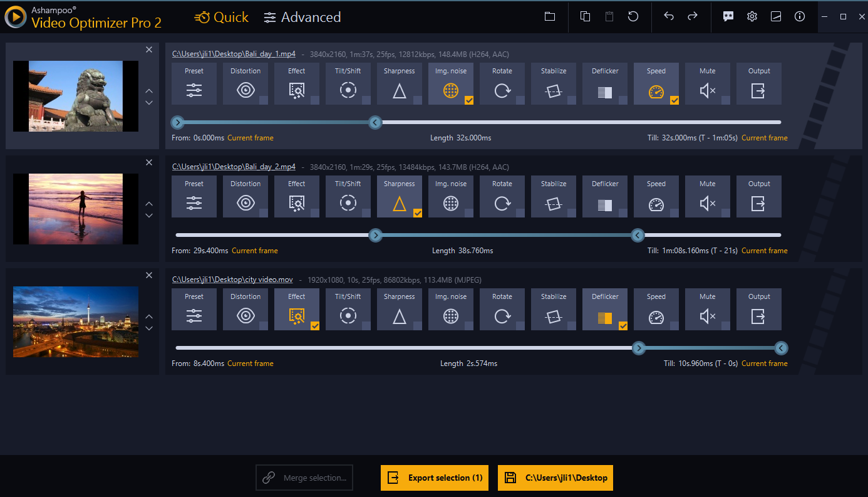Select the Rotate tool for Bali_day_2.mp4
Screen dimensions: 868x497
(x=502, y=196)
